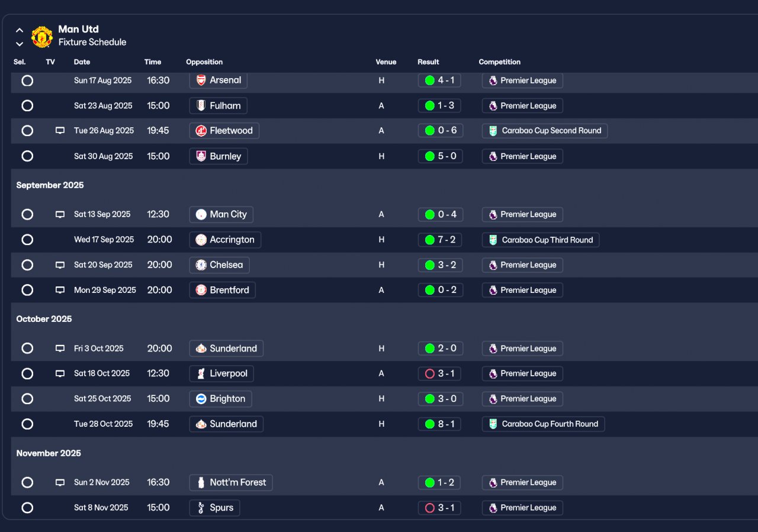758x532 pixels.
Task: Select the Spurs fixture radio button
Action: [x=27, y=508]
